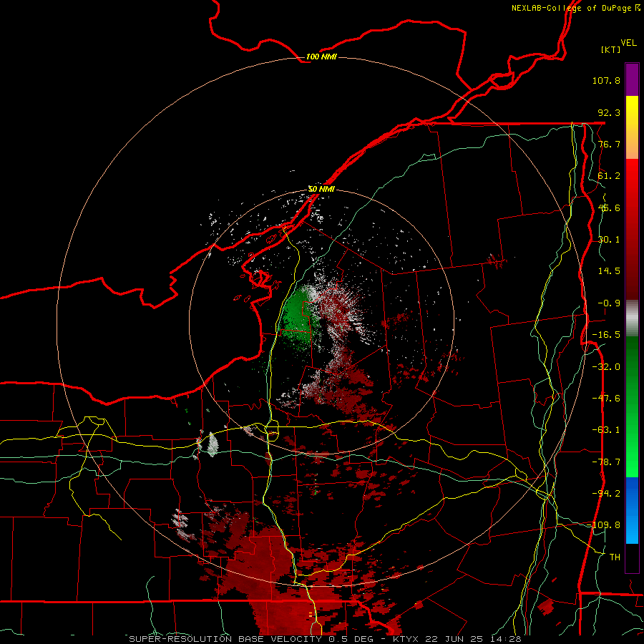
Task: Click the -78.7 legend value
Action: (x=606, y=462)
